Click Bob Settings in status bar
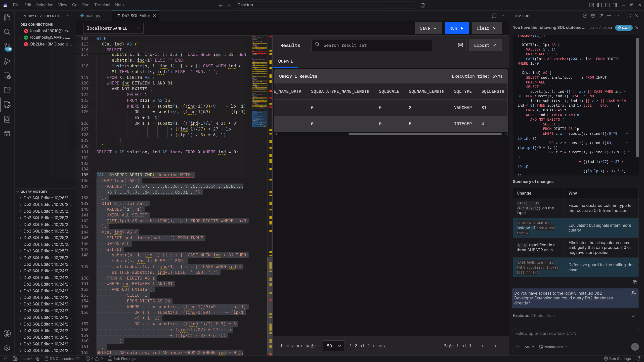This screenshot has width=644, height=362. coord(617,359)
